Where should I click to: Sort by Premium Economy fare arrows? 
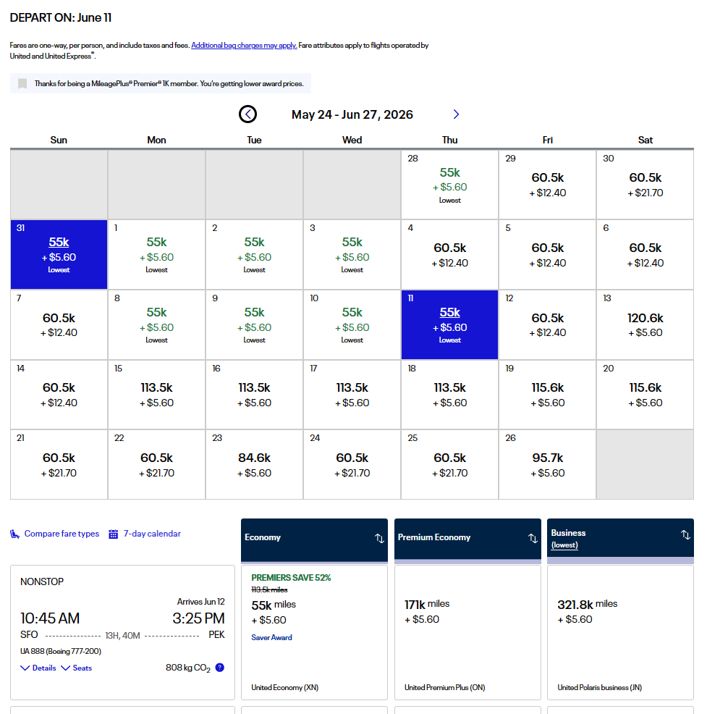tap(533, 538)
